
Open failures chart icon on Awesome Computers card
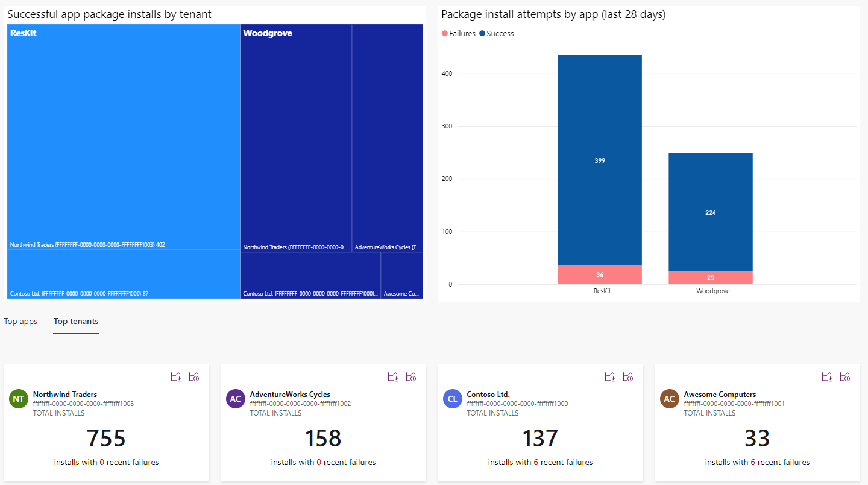[845, 376]
